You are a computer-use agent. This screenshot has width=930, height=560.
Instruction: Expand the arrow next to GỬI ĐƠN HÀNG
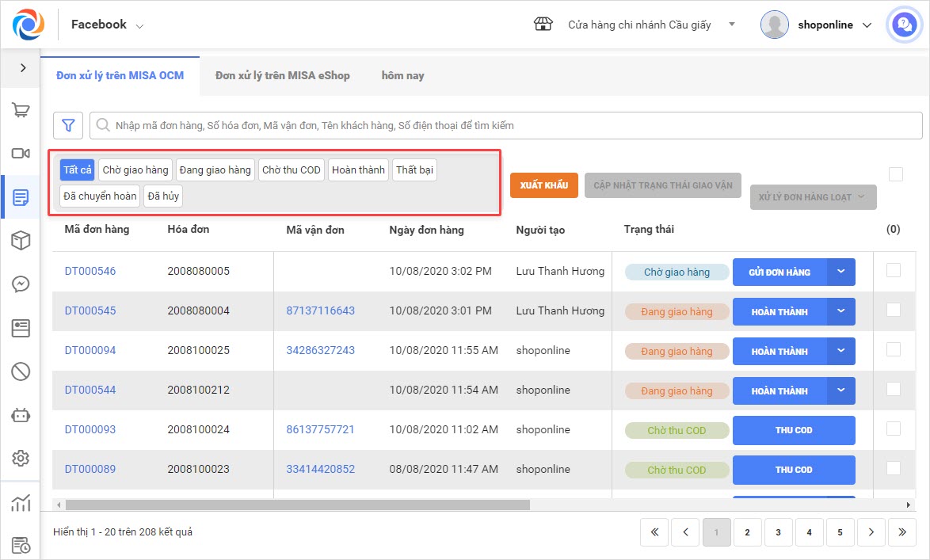pyautogui.click(x=841, y=272)
